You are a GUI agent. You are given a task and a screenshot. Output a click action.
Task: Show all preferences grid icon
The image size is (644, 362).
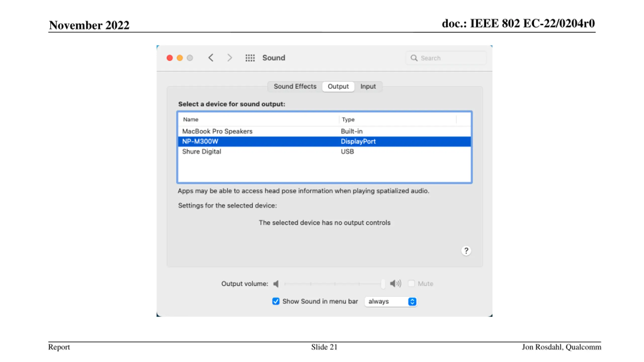click(250, 58)
